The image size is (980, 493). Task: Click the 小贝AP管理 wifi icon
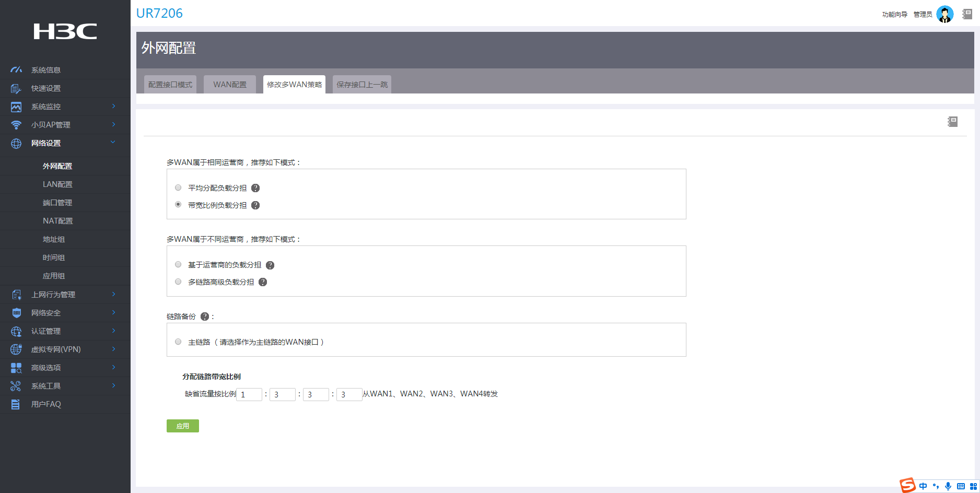pyautogui.click(x=16, y=125)
